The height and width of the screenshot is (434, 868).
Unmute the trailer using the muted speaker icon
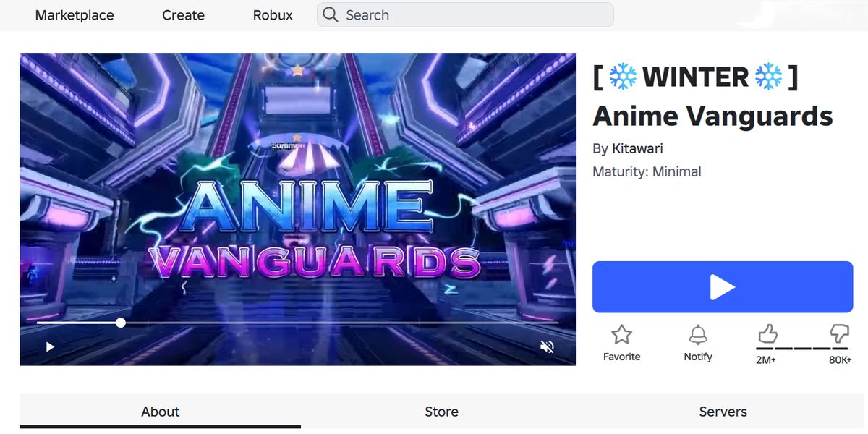click(548, 346)
